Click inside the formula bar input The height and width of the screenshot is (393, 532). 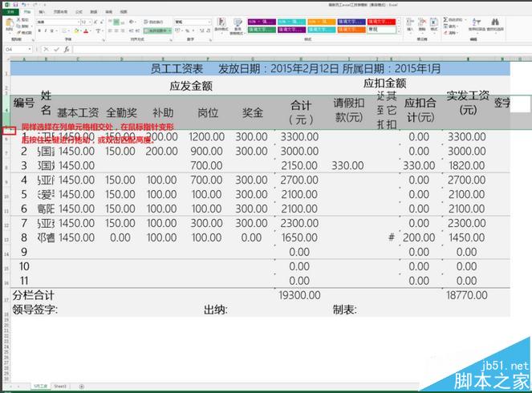(x=302, y=50)
